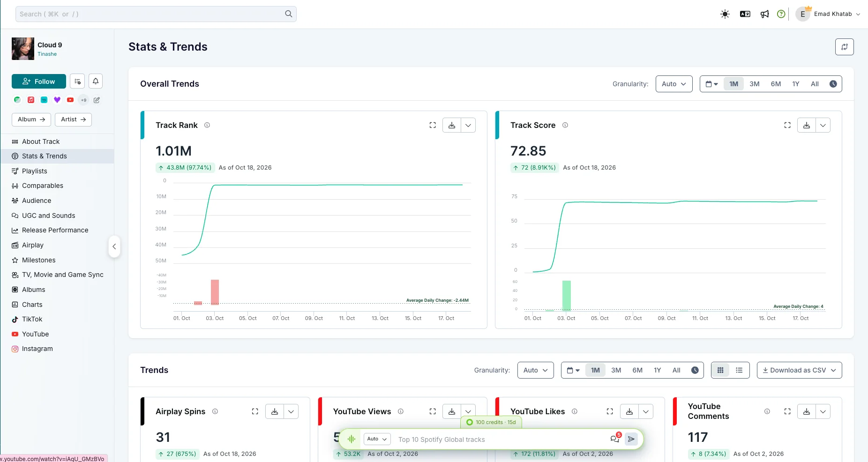Select 3M range in Overall Trends

[755, 84]
